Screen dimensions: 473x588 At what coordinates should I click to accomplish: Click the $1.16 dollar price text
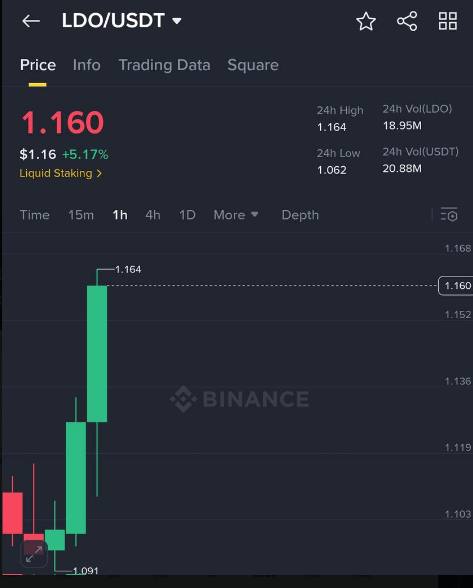(38, 154)
